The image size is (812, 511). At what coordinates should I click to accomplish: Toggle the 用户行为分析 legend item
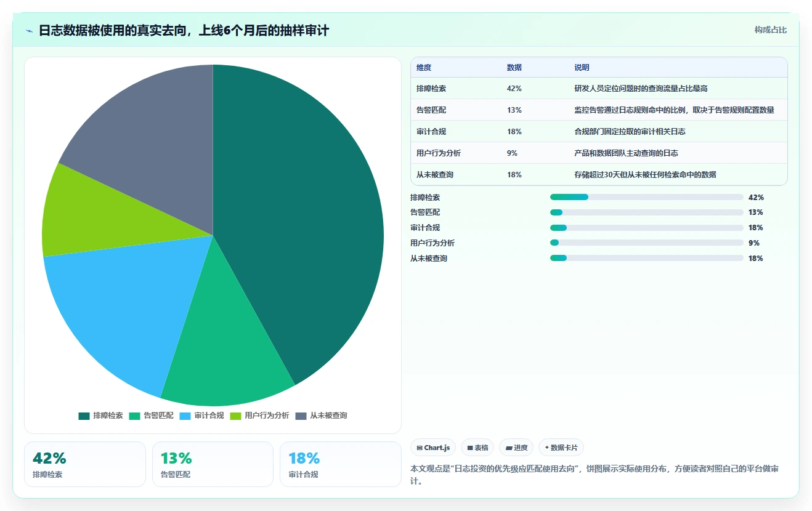pyautogui.click(x=259, y=416)
